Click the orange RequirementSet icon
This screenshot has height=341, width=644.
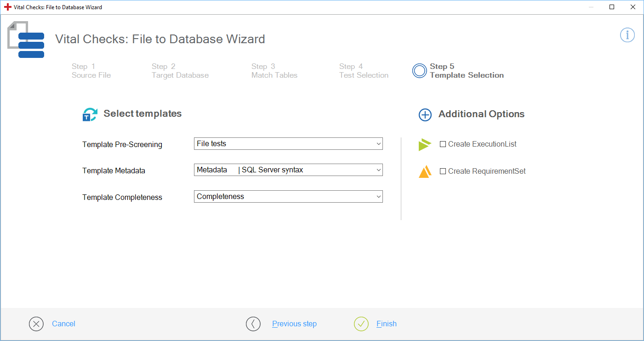[x=425, y=171]
